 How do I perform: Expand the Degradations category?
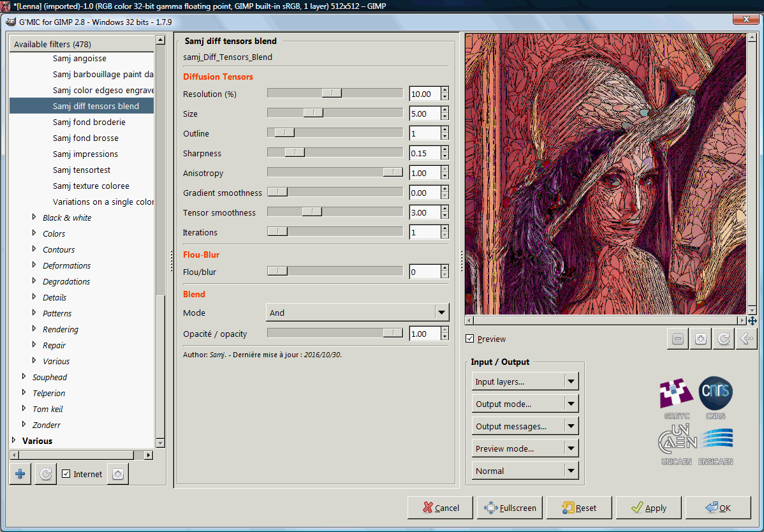[x=34, y=281]
